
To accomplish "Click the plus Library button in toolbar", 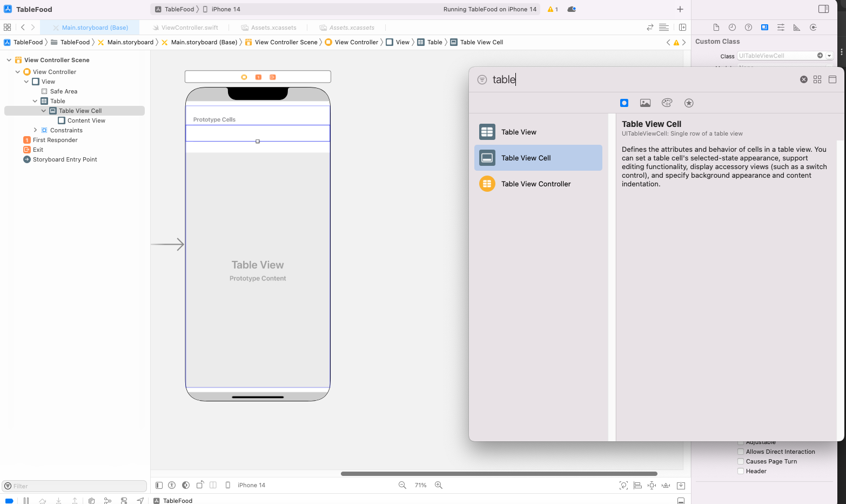I will 680,9.
